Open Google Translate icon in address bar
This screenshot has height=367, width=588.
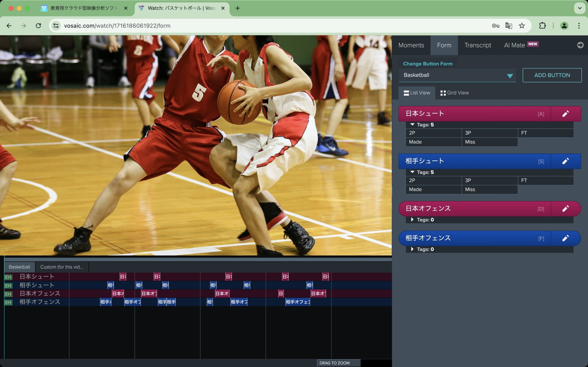508,26
